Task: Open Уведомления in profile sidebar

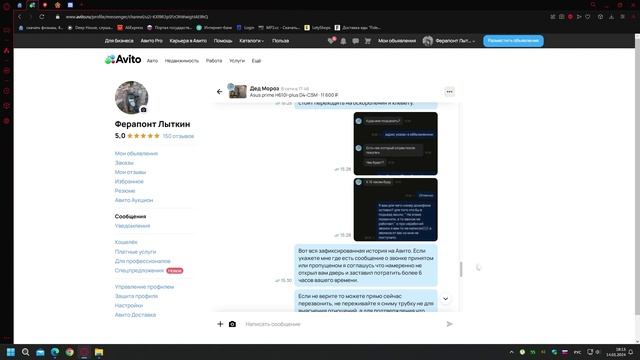Action: pyautogui.click(x=132, y=226)
